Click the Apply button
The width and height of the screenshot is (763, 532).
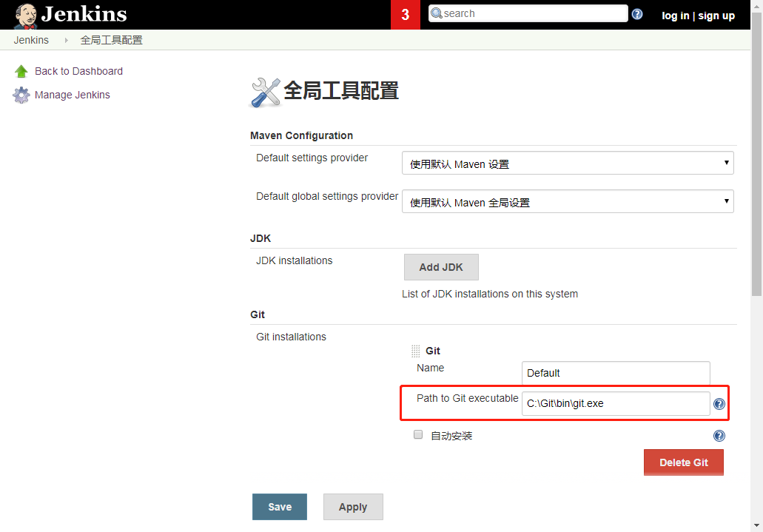tap(353, 507)
